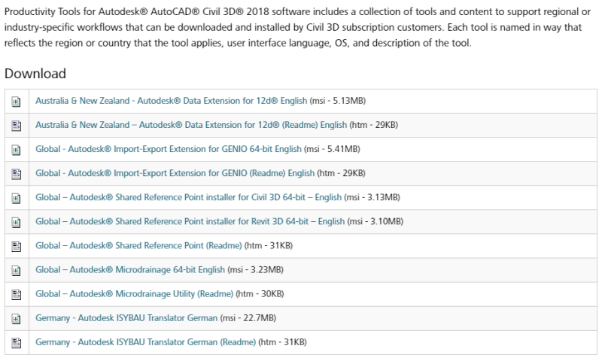Click download icon beside GENIO 64-bit English msi
Screen dimensions: 602x364
tap(16, 150)
